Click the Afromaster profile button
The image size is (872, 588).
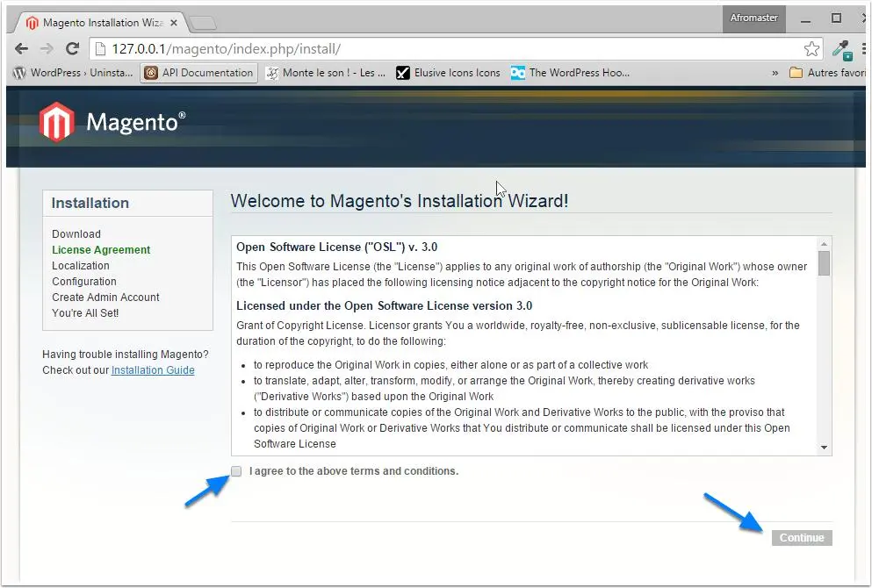pos(753,18)
